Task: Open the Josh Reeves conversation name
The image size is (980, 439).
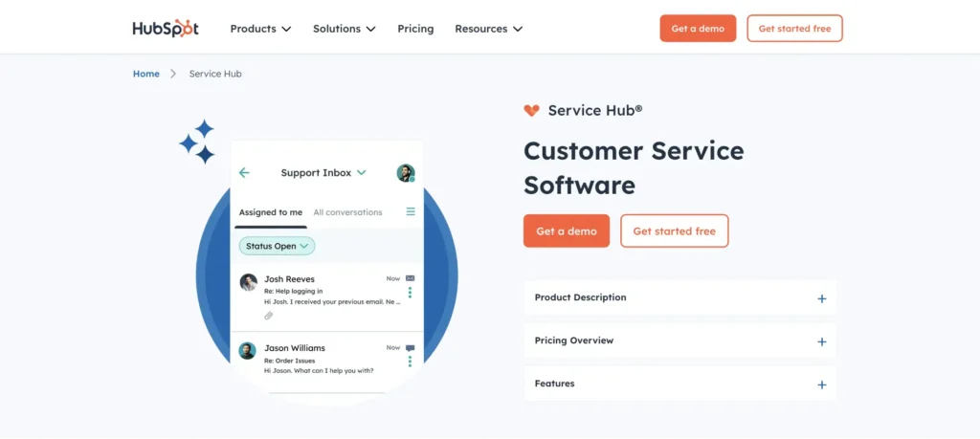Action: click(289, 279)
